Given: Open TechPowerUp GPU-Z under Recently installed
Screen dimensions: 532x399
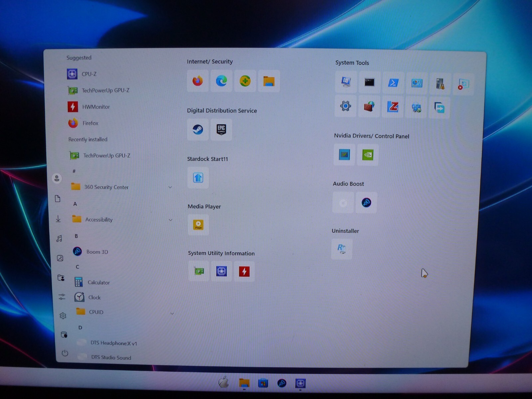Looking at the screenshot, I should 100,155.
